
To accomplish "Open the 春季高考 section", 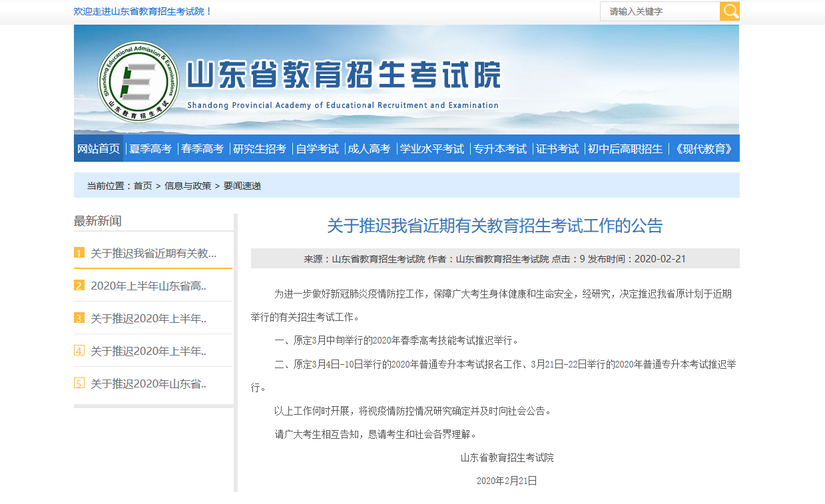I will click(202, 148).
